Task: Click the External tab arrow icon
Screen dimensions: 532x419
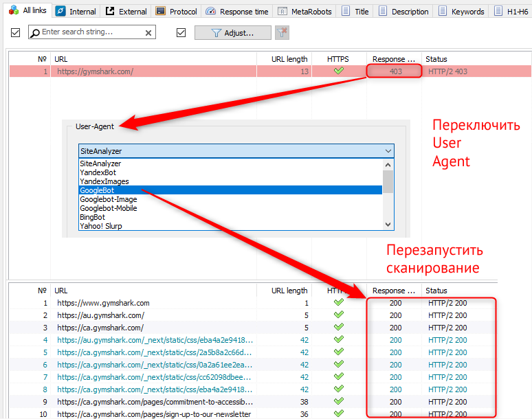Action: [x=110, y=11]
